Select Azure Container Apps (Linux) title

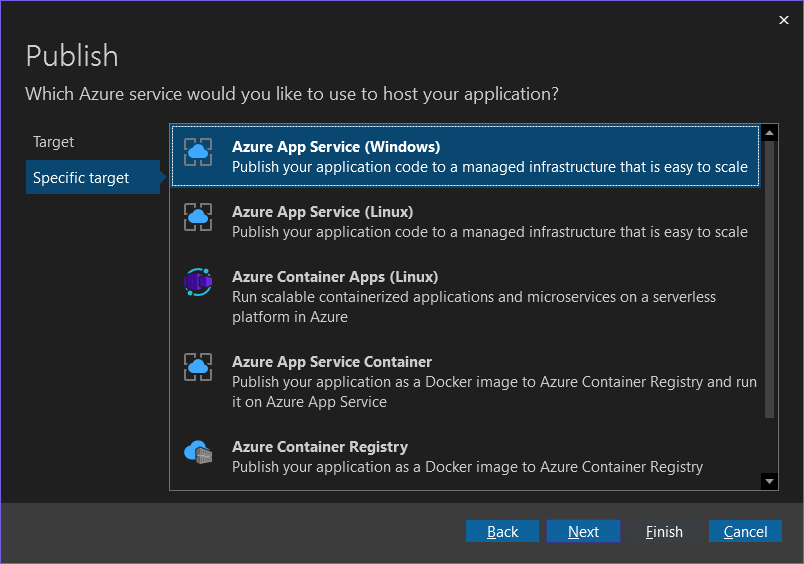(x=335, y=277)
